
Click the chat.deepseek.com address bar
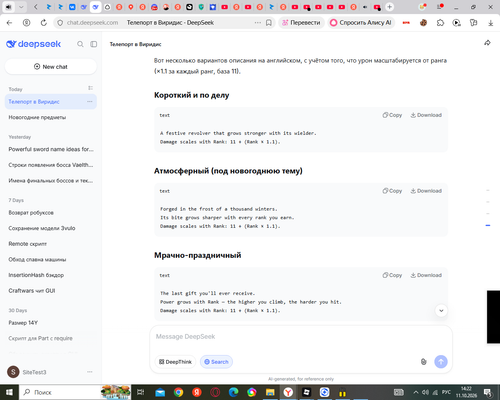[x=92, y=23]
